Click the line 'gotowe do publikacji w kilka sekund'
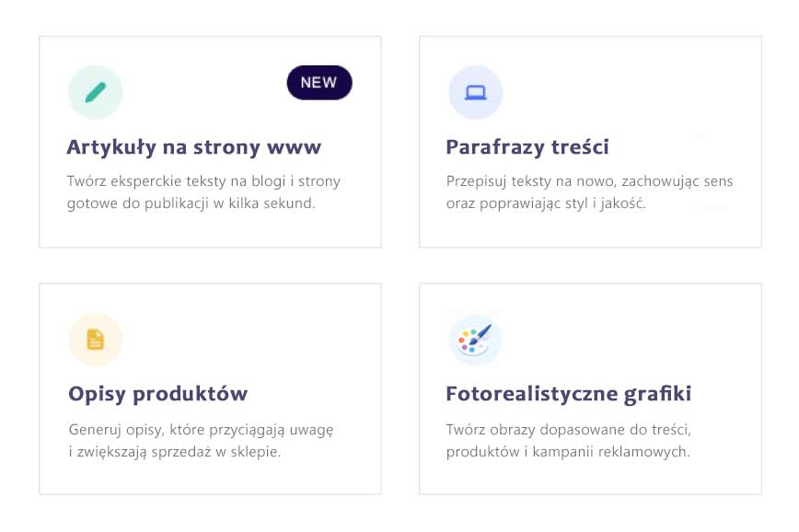799x532 pixels. coord(191,202)
